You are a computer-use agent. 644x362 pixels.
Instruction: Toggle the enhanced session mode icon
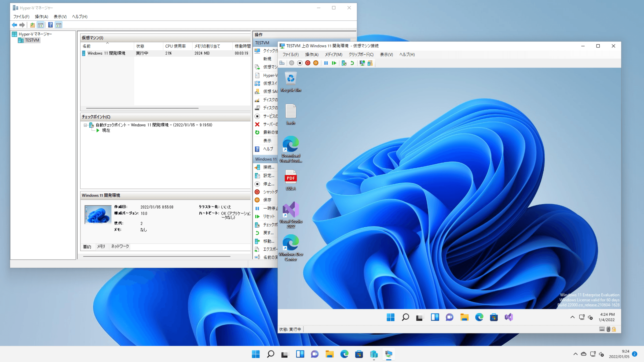(x=362, y=63)
